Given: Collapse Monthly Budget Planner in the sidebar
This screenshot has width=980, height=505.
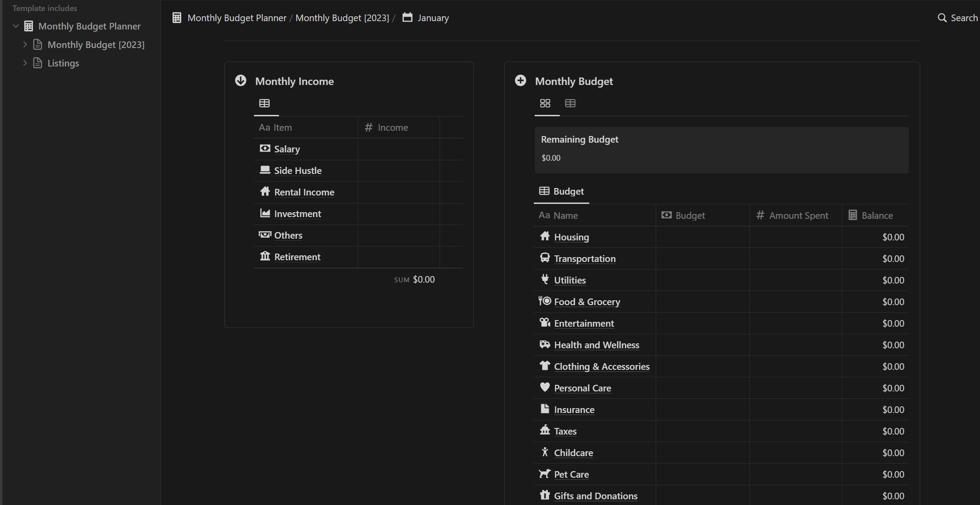Looking at the screenshot, I should pyautogui.click(x=16, y=26).
